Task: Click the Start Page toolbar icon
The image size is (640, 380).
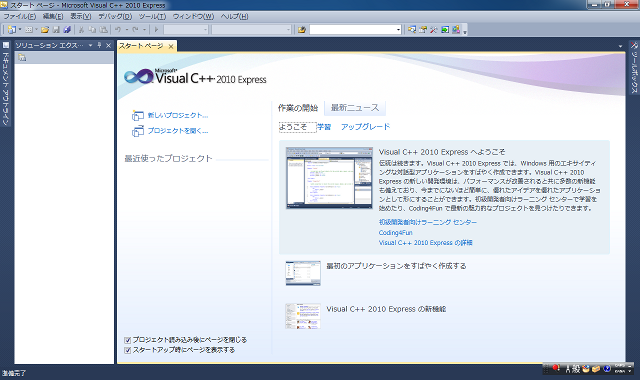Action: coord(445,29)
